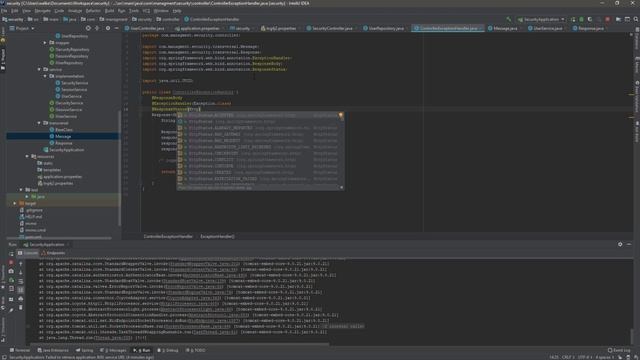Choose HttpStatus.CONFLICT completion suggestion
The image size is (640, 360).
(260, 160)
